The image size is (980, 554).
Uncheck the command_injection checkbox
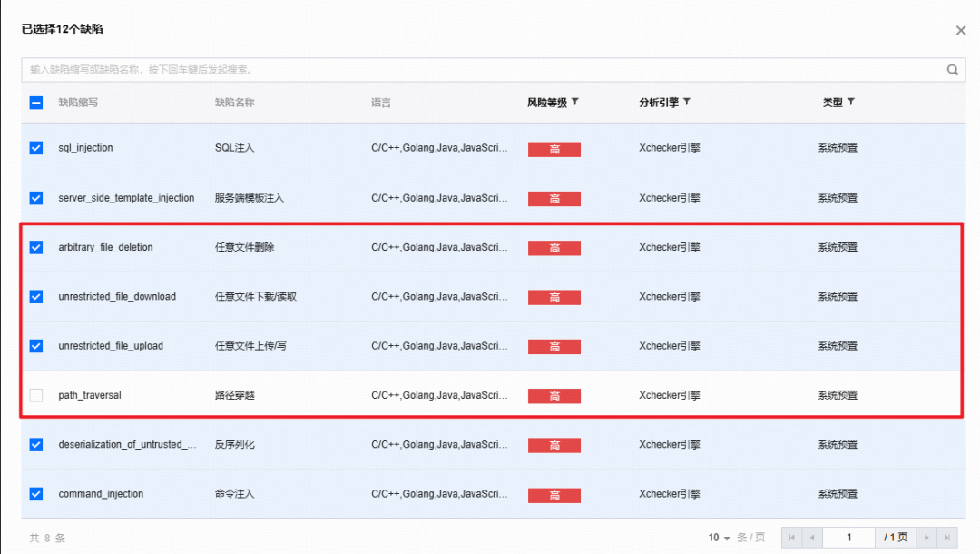tap(36, 494)
